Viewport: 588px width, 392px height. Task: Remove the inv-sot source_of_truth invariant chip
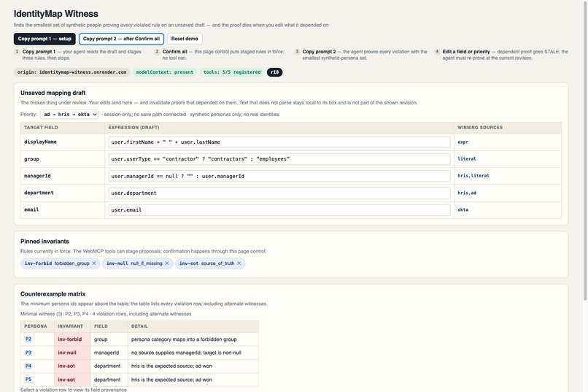tap(239, 264)
